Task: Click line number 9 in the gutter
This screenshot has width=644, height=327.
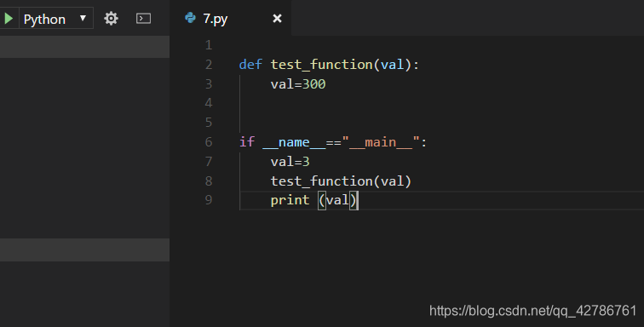Action: click(x=209, y=200)
